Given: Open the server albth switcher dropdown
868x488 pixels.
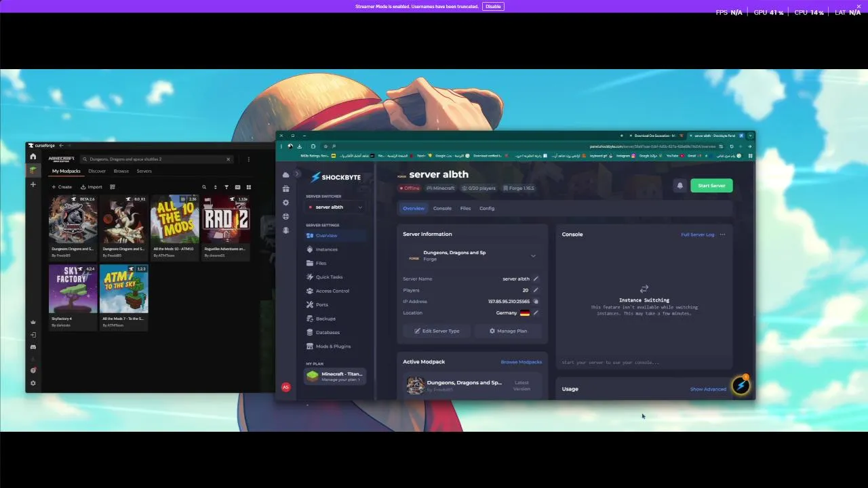Looking at the screenshot, I should point(335,207).
